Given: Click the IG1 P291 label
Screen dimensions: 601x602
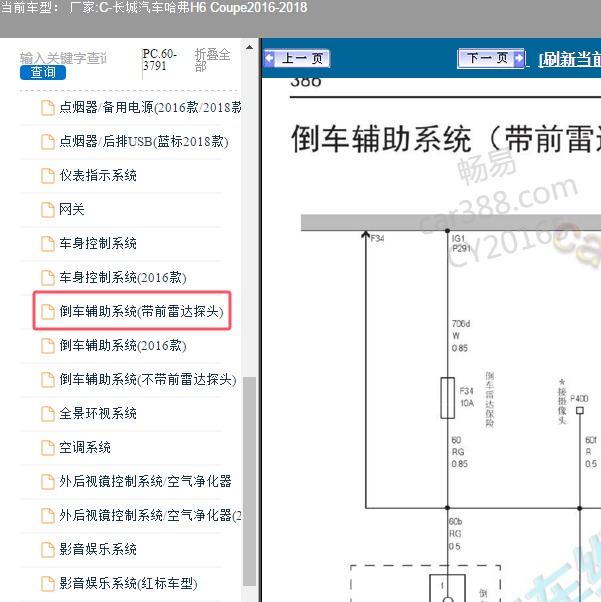Looking at the screenshot, I should pos(462,243).
